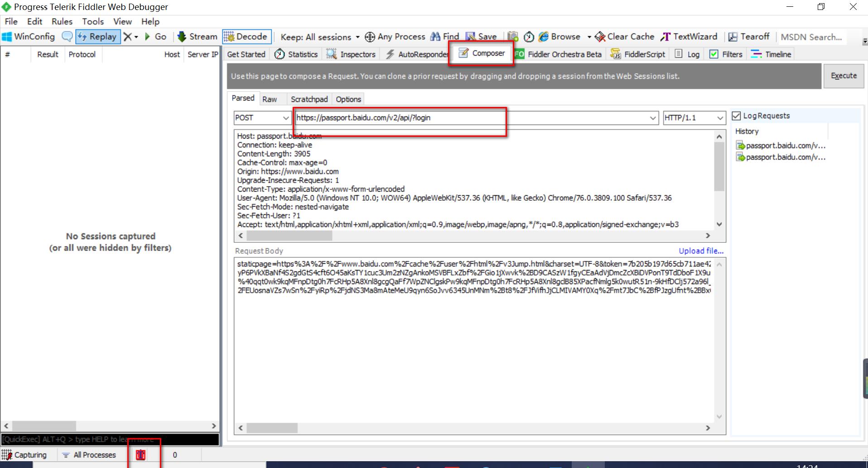The width and height of the screenshot is (868, 468).
Task: Open the POST method dropdown
Action: [x=262, y=118]
